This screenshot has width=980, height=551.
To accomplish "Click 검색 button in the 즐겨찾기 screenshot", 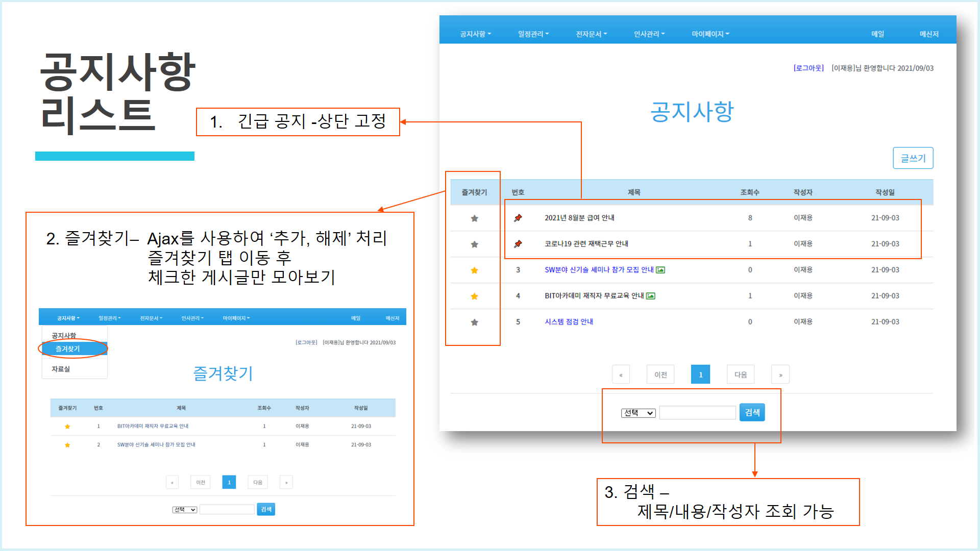I will 266,509.
